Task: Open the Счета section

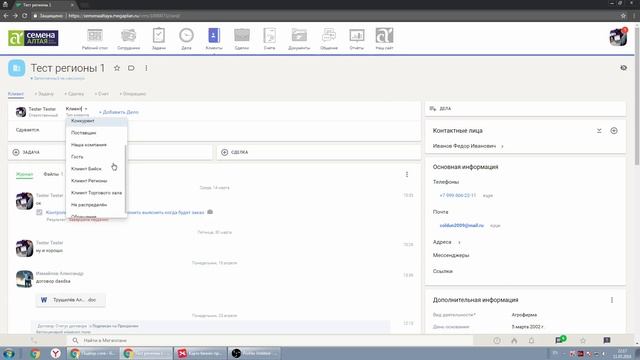Action: click(269, 39)
